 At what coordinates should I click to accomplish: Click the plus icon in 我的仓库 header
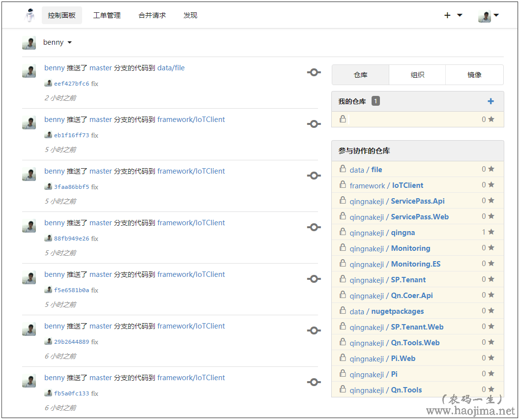pos(491,101)
